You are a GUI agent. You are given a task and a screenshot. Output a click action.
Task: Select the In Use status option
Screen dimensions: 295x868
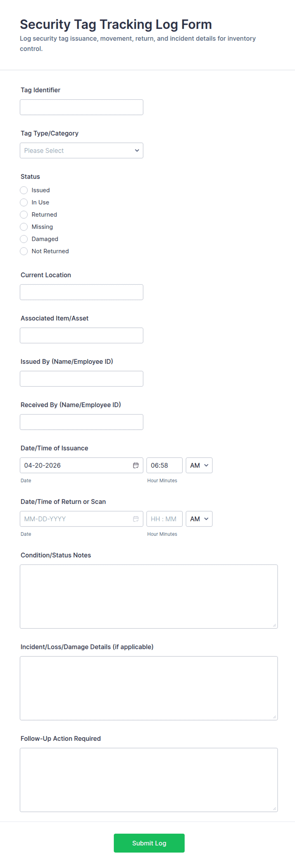[x=24, y=202]
